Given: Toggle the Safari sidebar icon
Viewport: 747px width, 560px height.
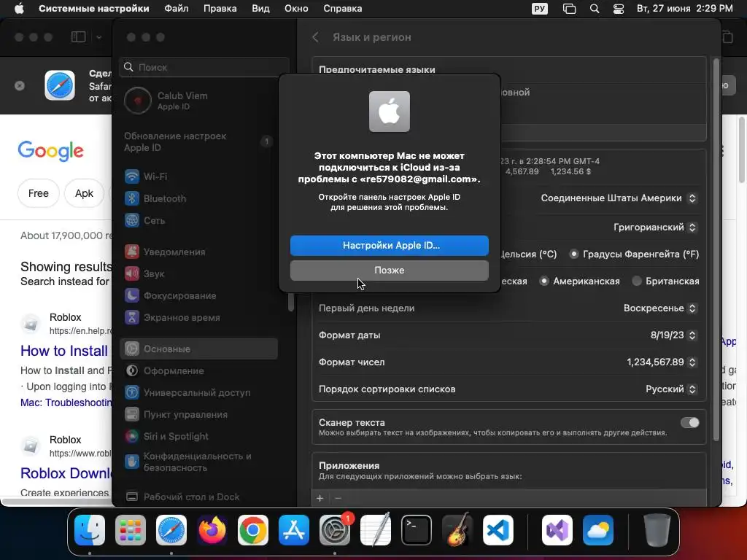Looking at the screenshot, I should coord(78,37).
